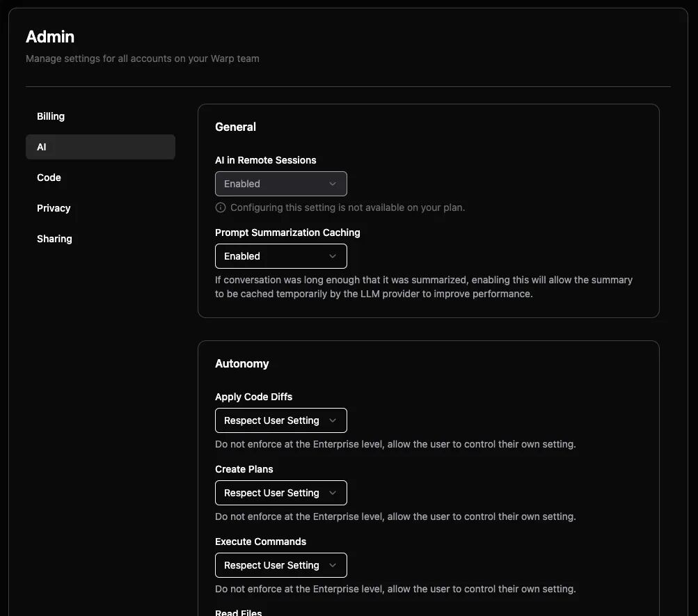Open the Execute Commands dropdown
The height and width of the screenshot is (616, 698).
(x=281, y=565)
